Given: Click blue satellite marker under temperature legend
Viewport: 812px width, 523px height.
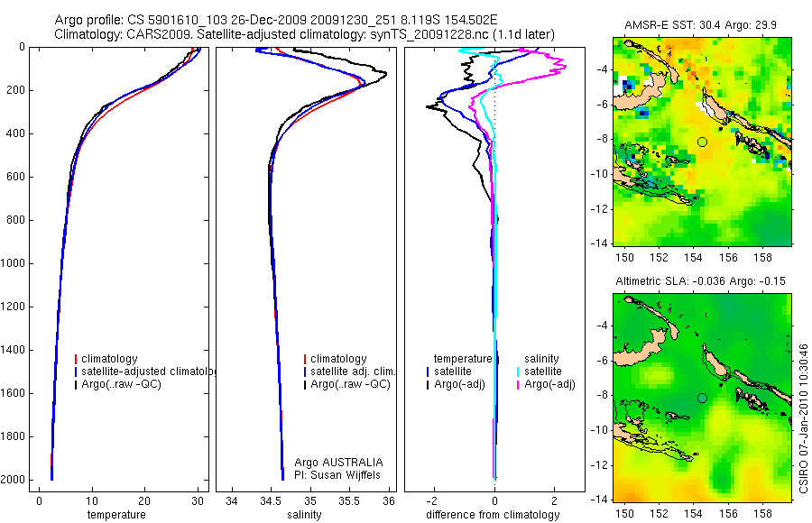Looking at the screenshot, I should pyautogui.click(x=428, y=372).
